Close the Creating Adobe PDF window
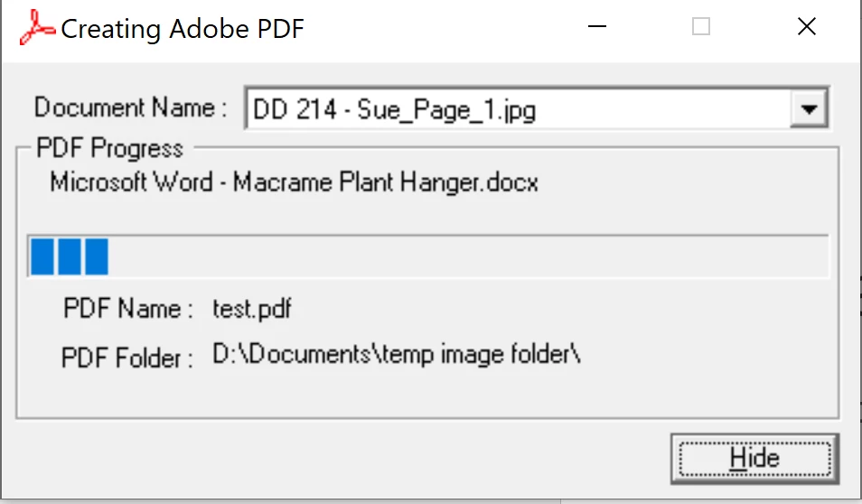862x504 pixels. 807,26
